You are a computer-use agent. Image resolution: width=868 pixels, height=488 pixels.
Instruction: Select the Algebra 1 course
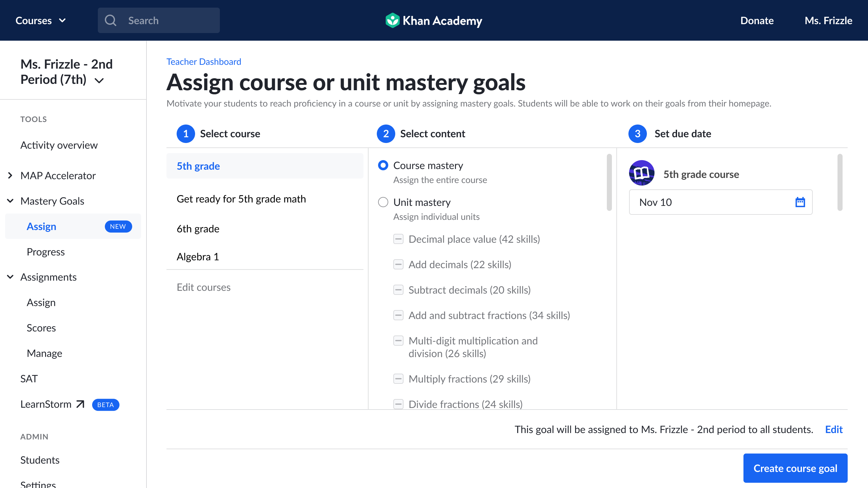pyautogui.click(x=198, y=257)
